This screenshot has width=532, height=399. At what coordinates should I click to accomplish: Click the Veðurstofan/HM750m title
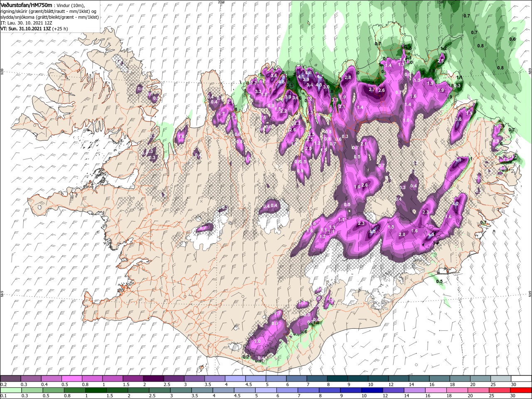[26, 5]
